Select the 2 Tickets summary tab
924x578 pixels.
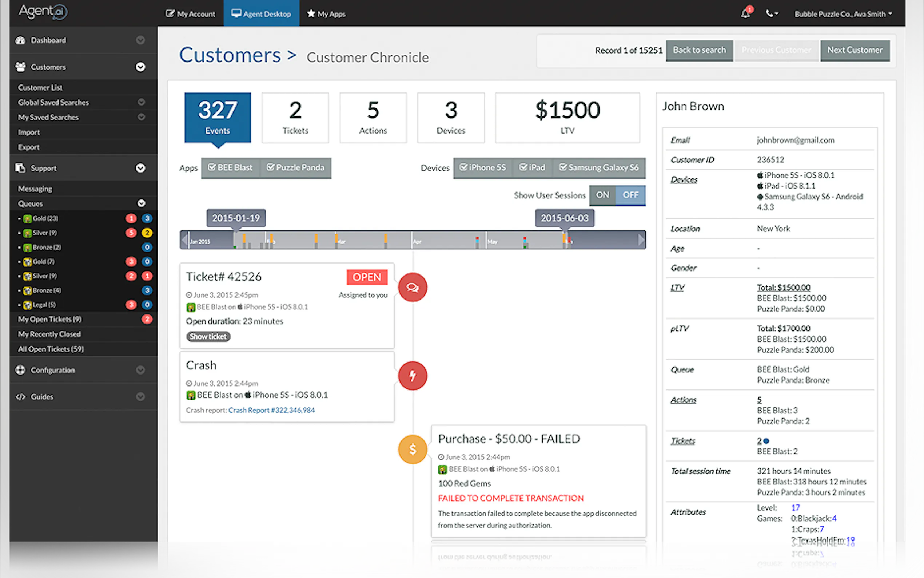pyautogui.click(x=295, y=118)
